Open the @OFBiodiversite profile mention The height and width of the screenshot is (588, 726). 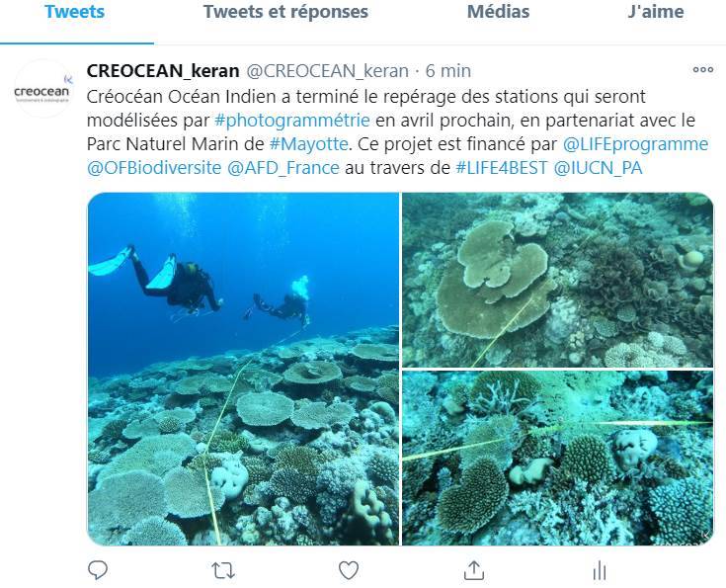tap(154, 167)
